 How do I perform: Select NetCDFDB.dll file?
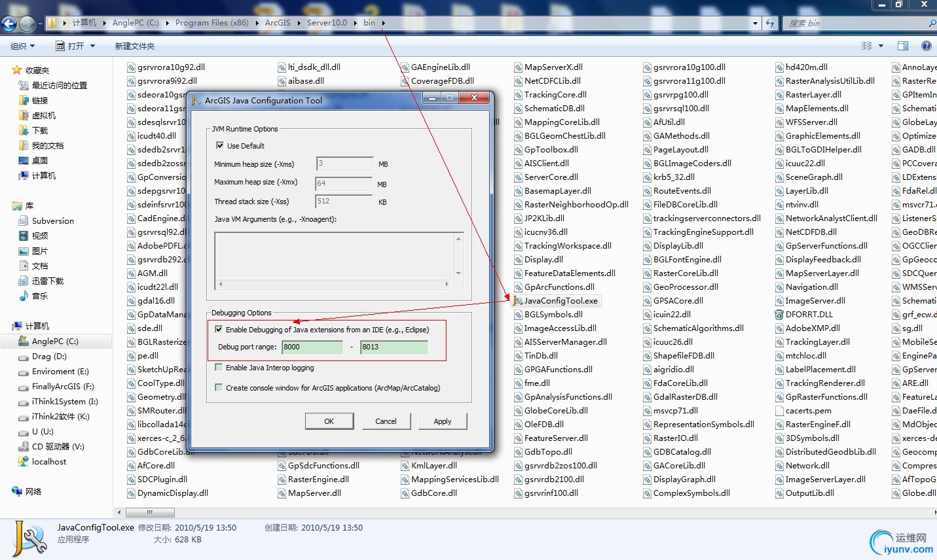[806, 232]
